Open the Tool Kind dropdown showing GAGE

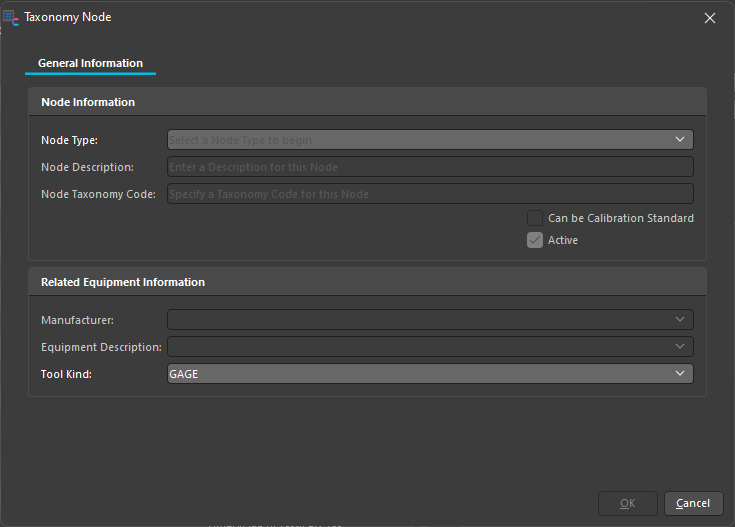point(430,374)
